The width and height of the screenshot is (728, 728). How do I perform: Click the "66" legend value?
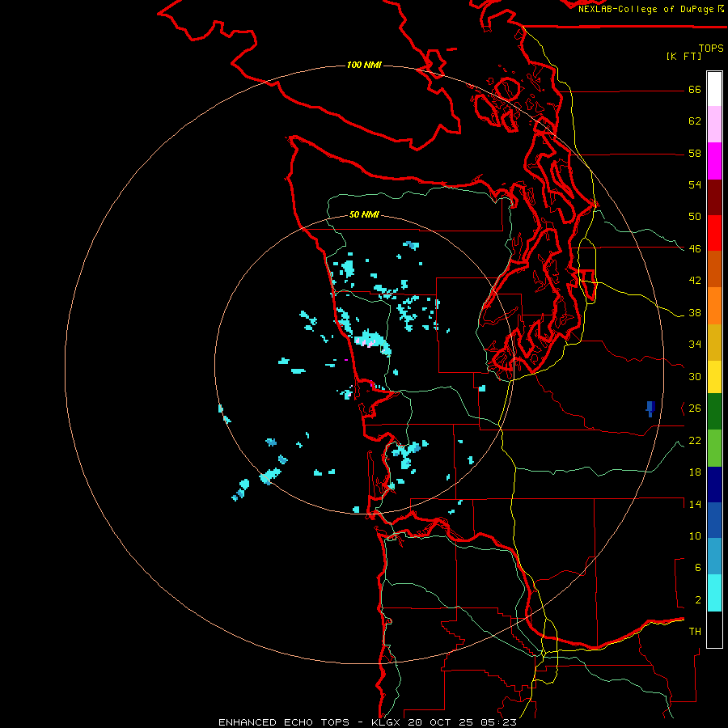coord(695,89)
